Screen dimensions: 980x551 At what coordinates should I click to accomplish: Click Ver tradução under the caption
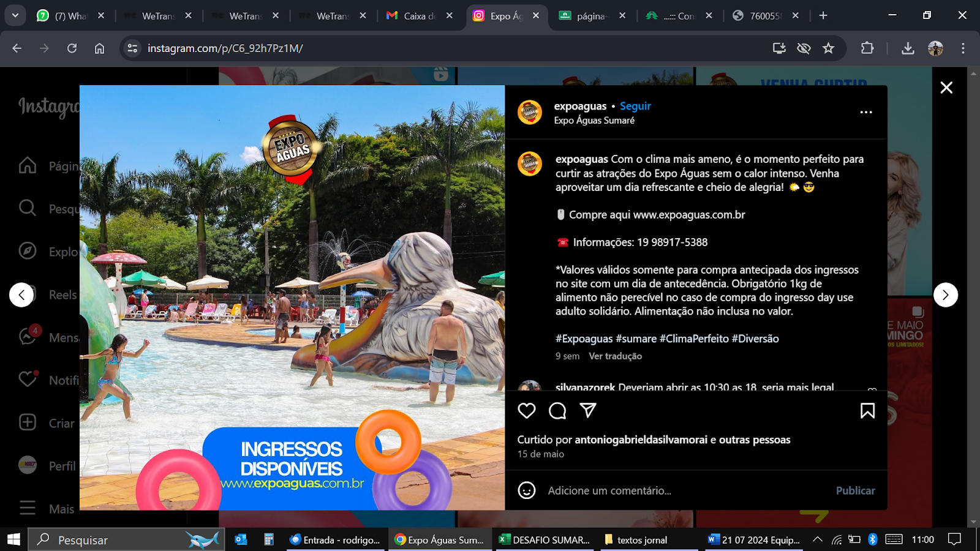coord(615,356)
